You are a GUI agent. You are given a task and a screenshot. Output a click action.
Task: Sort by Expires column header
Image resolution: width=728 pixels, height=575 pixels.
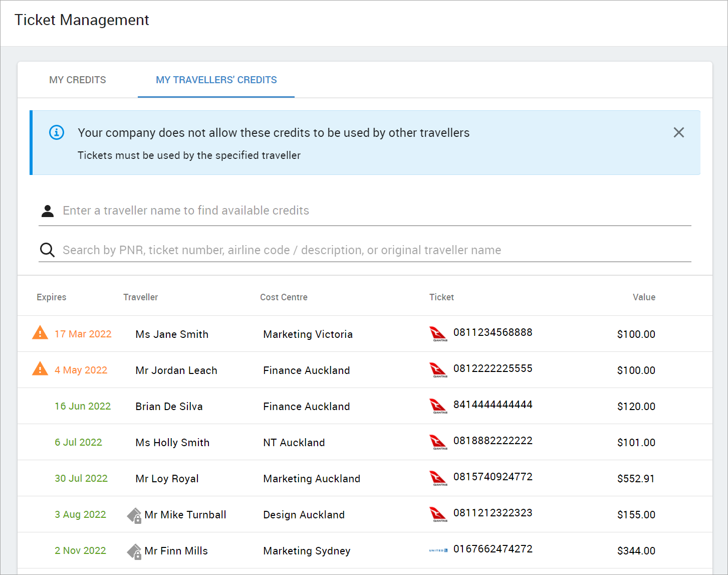pyautogui.click(x=52, y=297)
